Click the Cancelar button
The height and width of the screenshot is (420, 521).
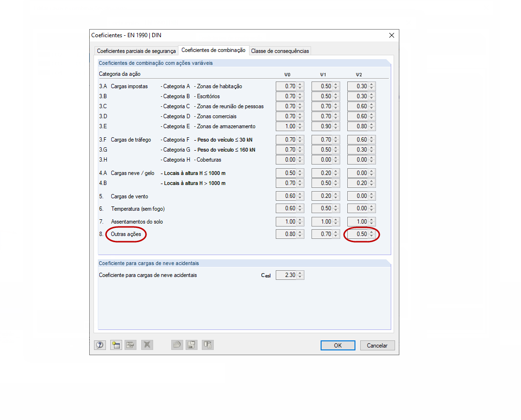[377, 345]
